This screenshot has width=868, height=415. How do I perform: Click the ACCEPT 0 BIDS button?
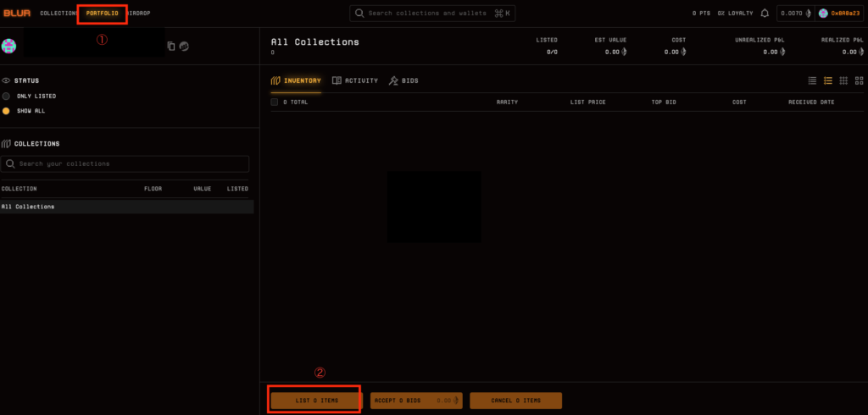416,401
